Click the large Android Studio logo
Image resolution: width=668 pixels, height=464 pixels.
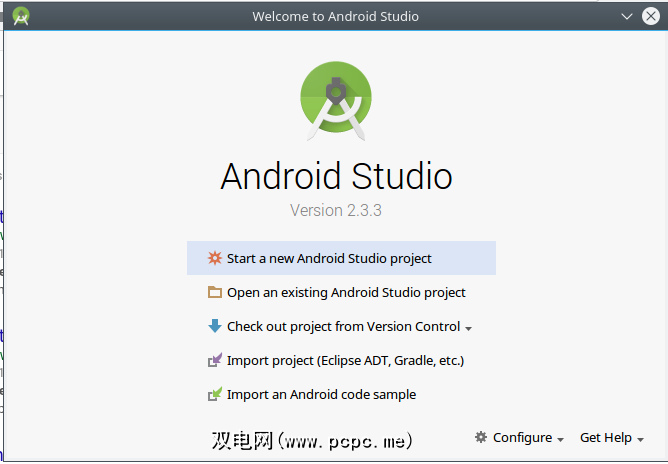coord(336,101)
